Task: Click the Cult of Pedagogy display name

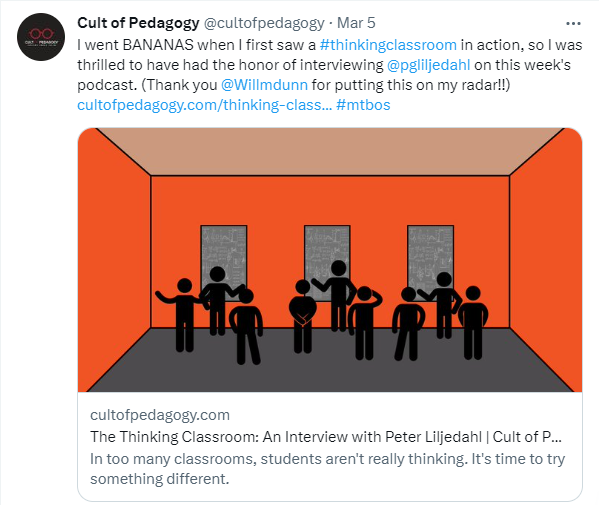Action: point(138,23)
